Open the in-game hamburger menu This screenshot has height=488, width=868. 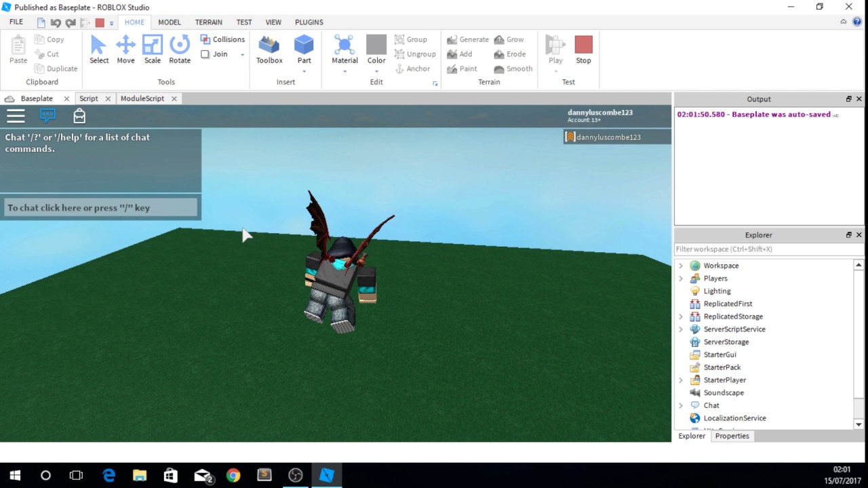(16, 116)
